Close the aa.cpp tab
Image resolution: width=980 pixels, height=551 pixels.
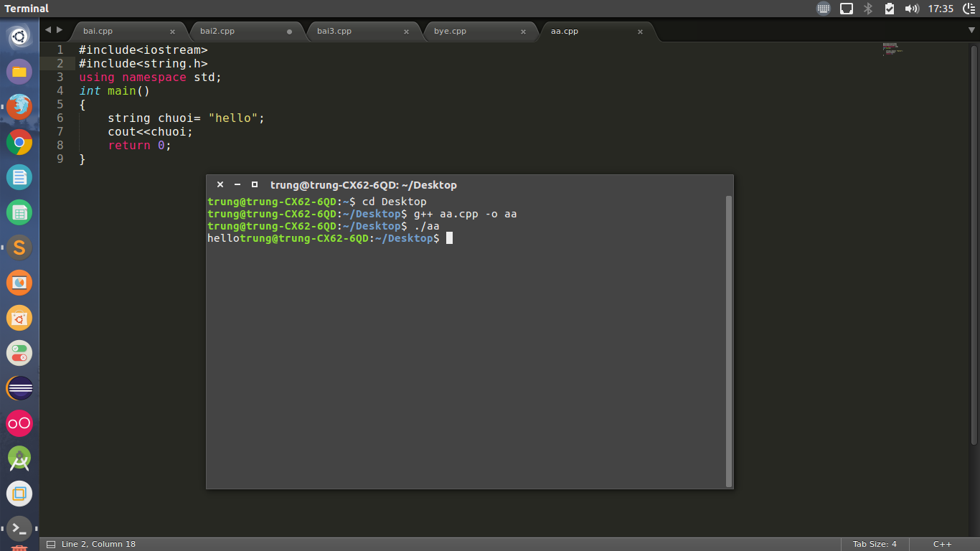coord(640,32)
